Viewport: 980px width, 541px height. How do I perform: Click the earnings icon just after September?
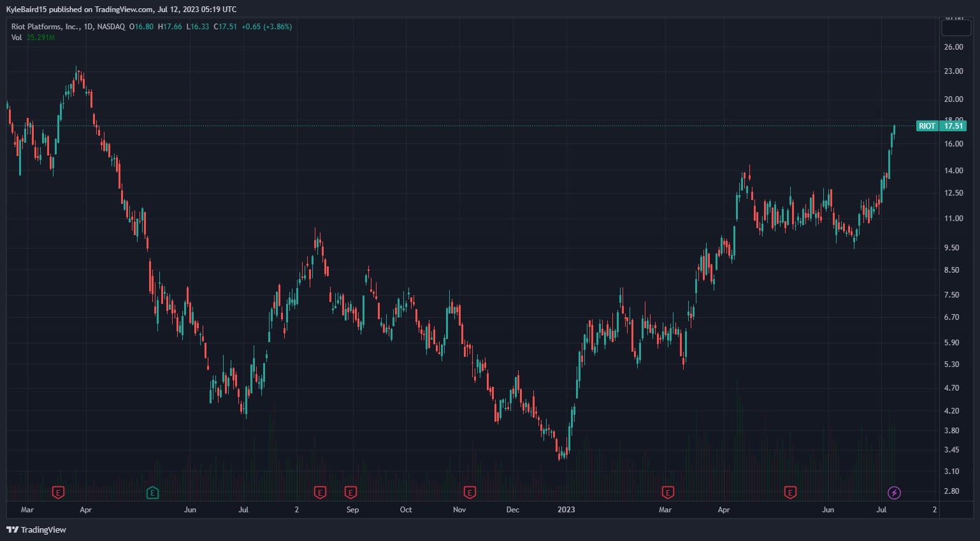coord(350,493)
